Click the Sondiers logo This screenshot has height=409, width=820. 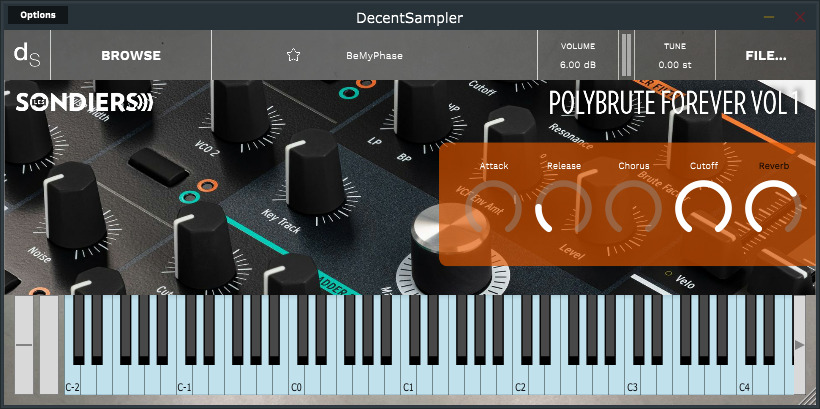(x=85, y=102)
